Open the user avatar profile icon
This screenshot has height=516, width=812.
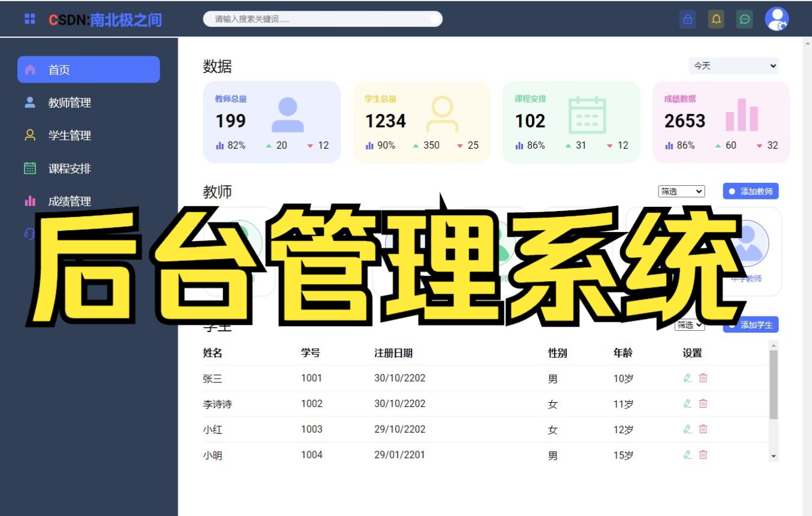(777, 19)
